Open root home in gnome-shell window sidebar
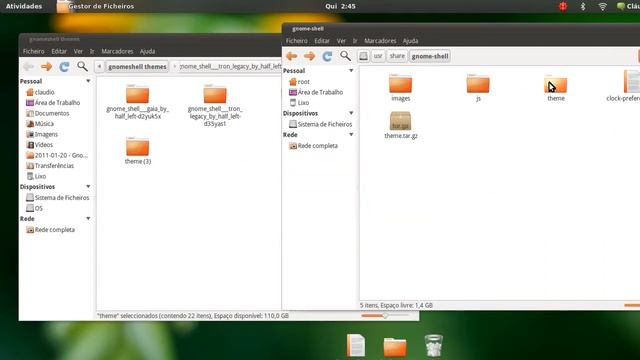The height and width of the screenshot is (360, 640). [299, 82]
